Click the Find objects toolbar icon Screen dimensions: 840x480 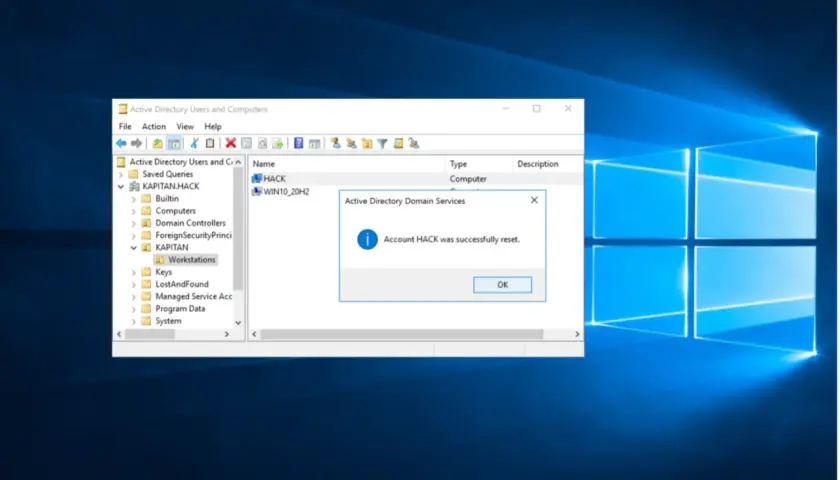click(398, 143)
